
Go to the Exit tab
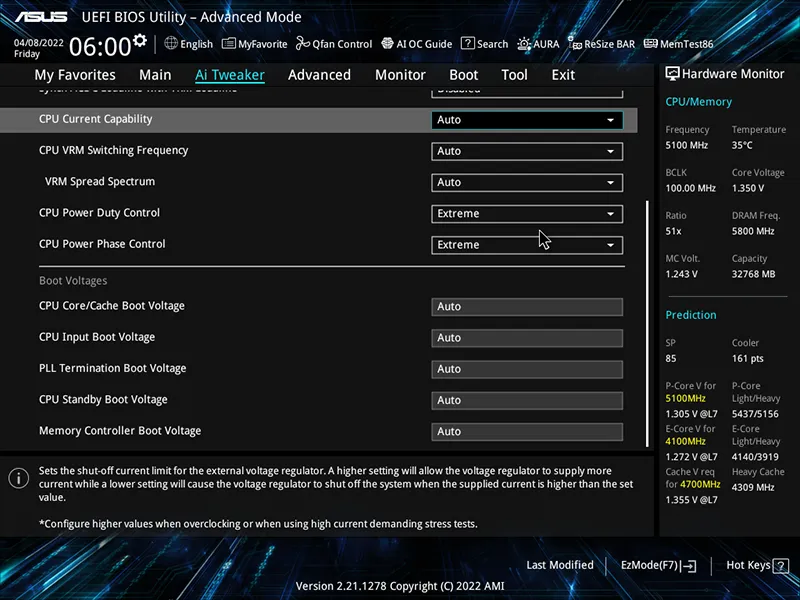pos(563,75)
